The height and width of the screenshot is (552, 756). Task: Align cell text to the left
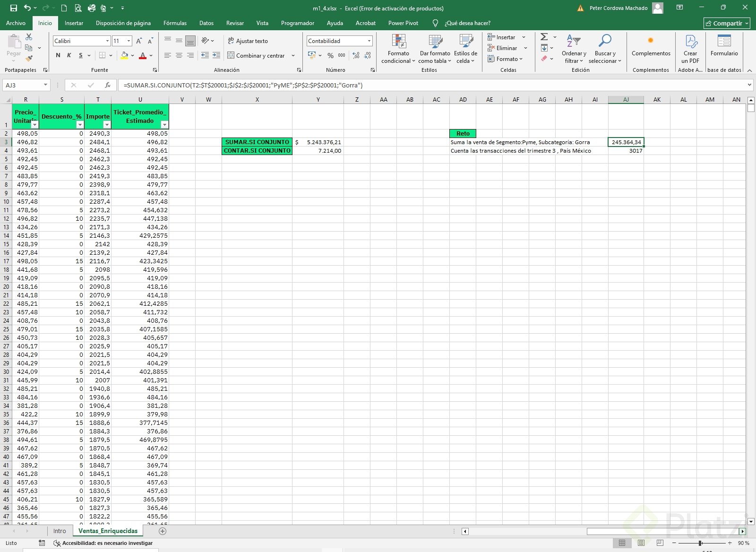168,55
